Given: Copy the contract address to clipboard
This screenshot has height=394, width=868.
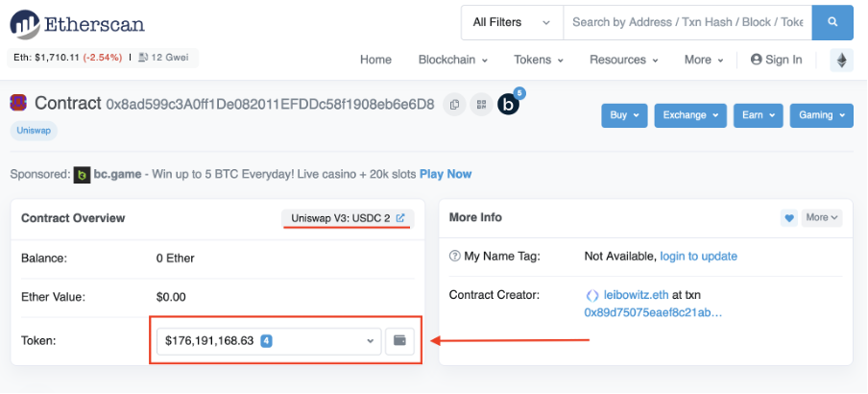Looking at the screenshot, I should pos(454,104).
